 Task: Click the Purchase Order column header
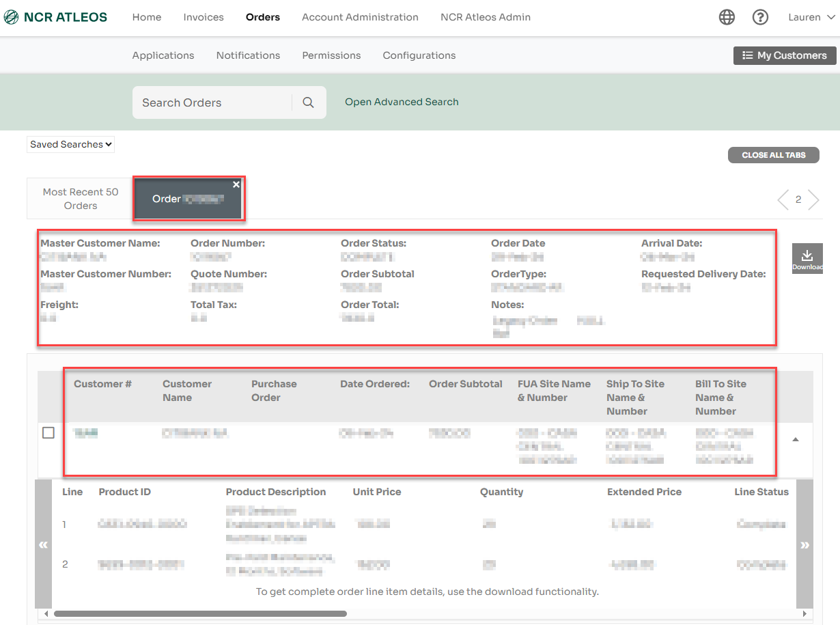(x=274, y=391)
